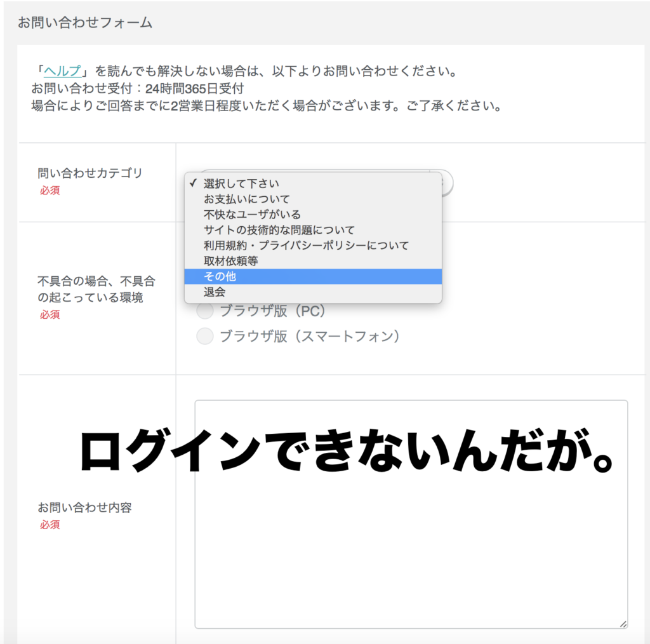The height and width of the screenshot is (644, 650).
Task: Select 取材依頼等 from the dropdown
Action: tap(230, 261)
